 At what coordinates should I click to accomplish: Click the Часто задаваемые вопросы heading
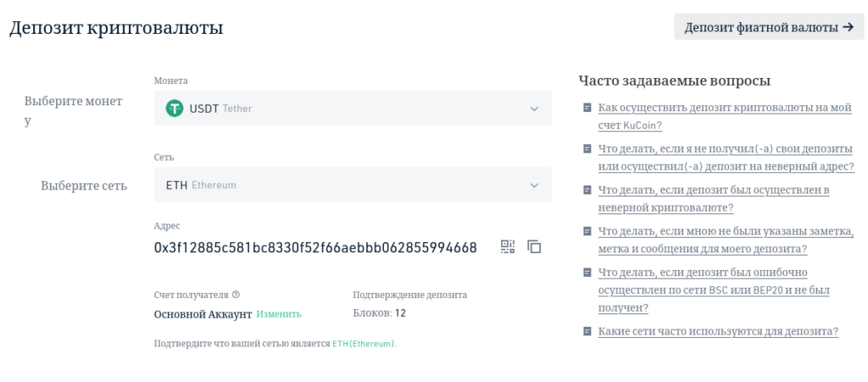675,80
